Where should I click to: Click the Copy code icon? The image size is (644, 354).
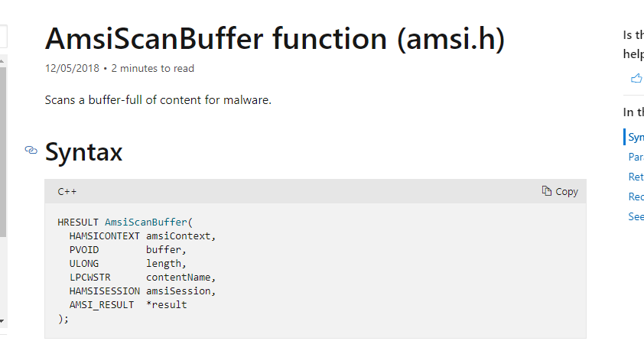[x=546, y=191]
